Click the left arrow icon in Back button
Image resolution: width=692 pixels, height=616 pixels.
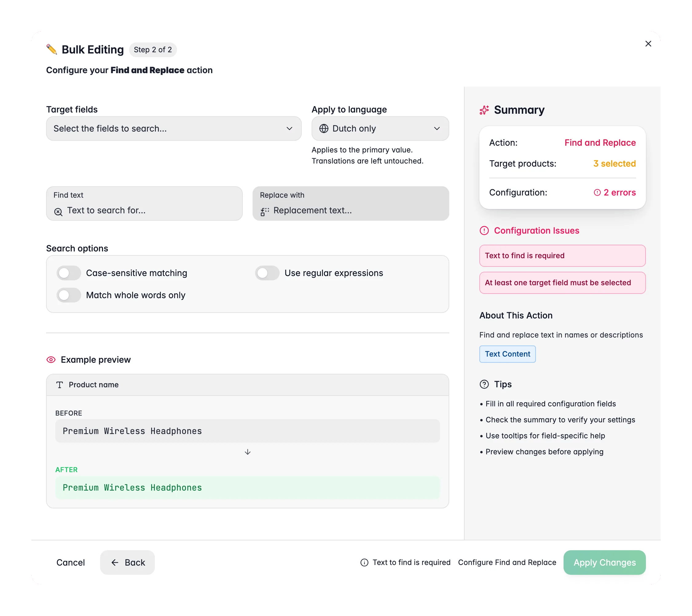tap(115, 563)
